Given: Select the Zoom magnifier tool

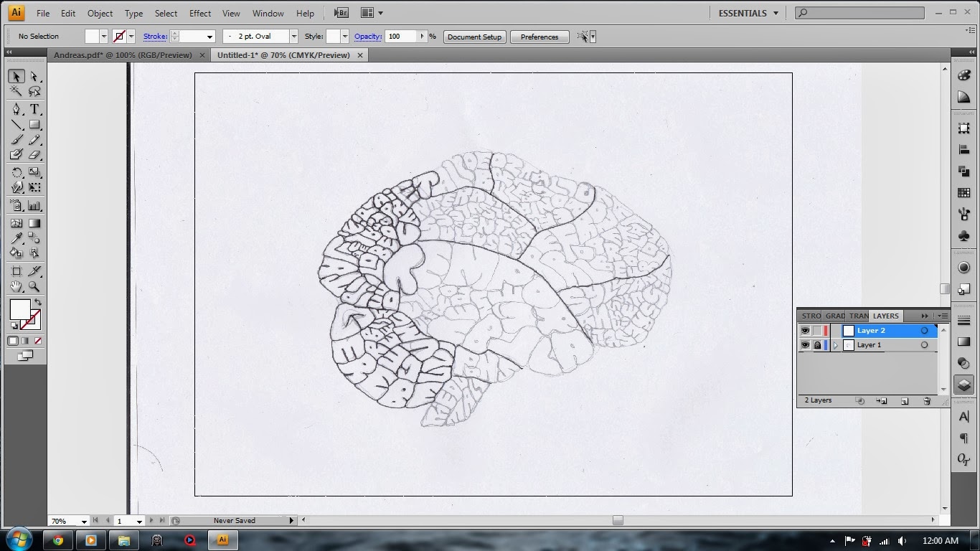Looking at the screenshot, I should (x=34, y=286).
